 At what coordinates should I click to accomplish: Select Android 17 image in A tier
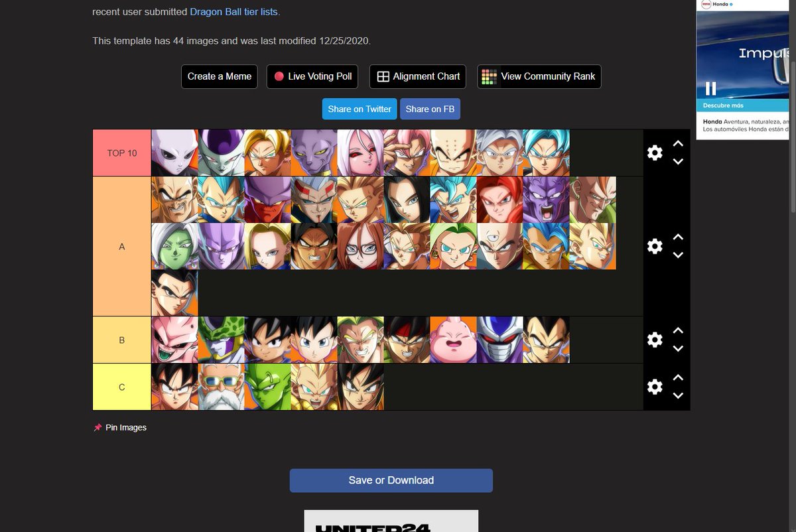pyautogui.click(x=407, y=200)
